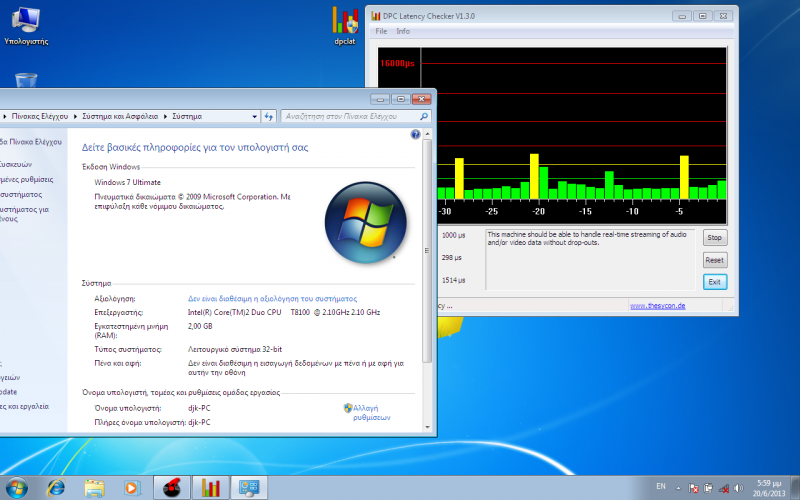Expand arrow after Πίνακας Ελέγχου breadcrumb
Viewport: 800px width, 500px height.
coord(75,116)
